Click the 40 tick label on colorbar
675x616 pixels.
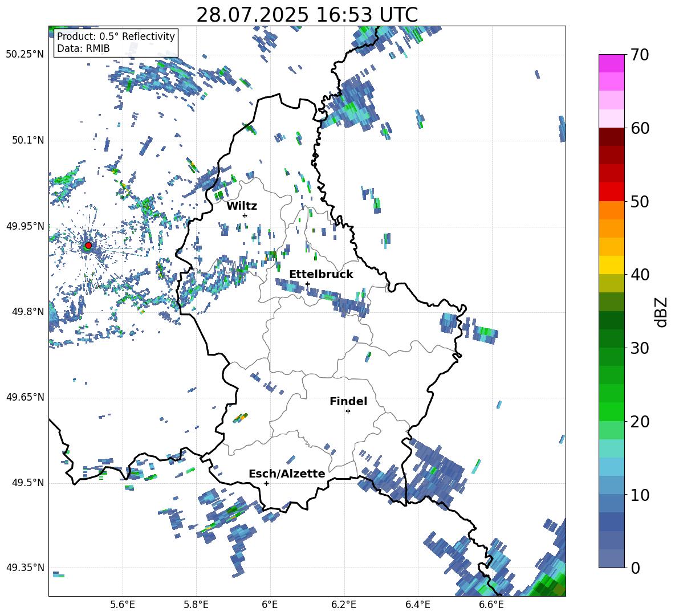(x=640, y=275)
